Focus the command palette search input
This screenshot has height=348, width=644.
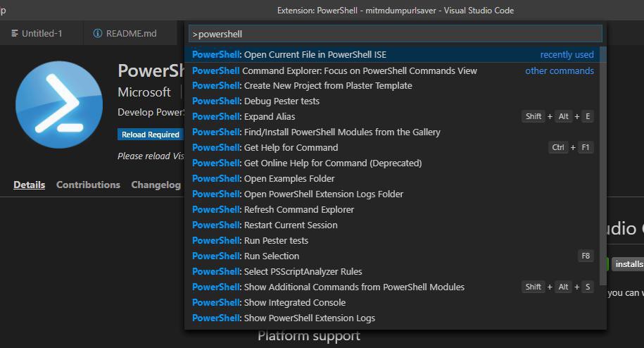(x=396, y=34)
